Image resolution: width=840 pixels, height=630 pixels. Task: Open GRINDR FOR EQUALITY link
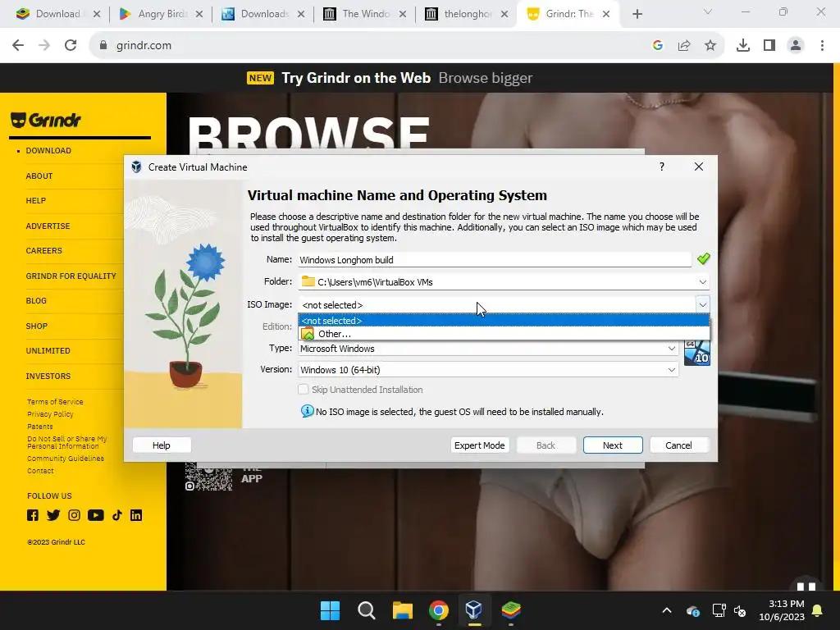click(71, 276)
